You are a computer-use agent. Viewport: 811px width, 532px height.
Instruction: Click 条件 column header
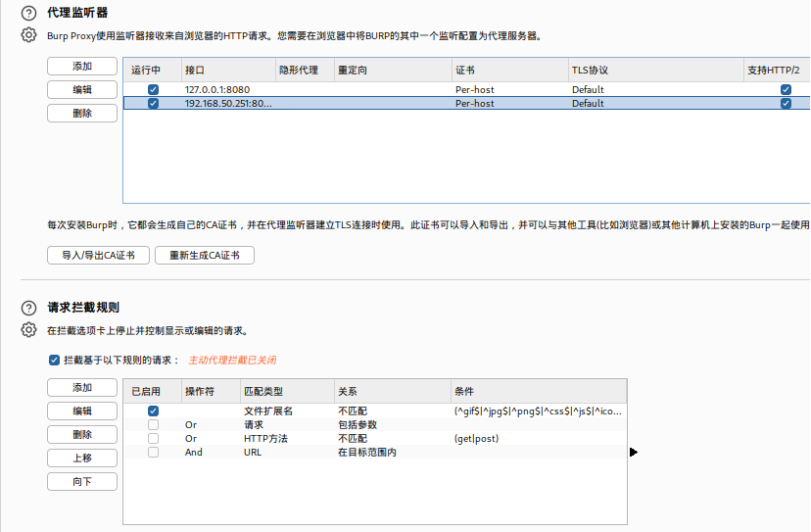tap(539, 391)
